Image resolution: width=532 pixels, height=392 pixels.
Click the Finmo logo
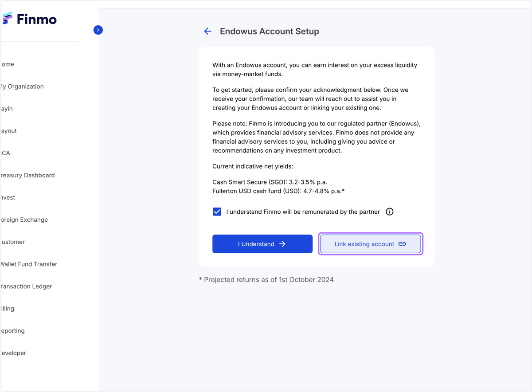point(29,19)
